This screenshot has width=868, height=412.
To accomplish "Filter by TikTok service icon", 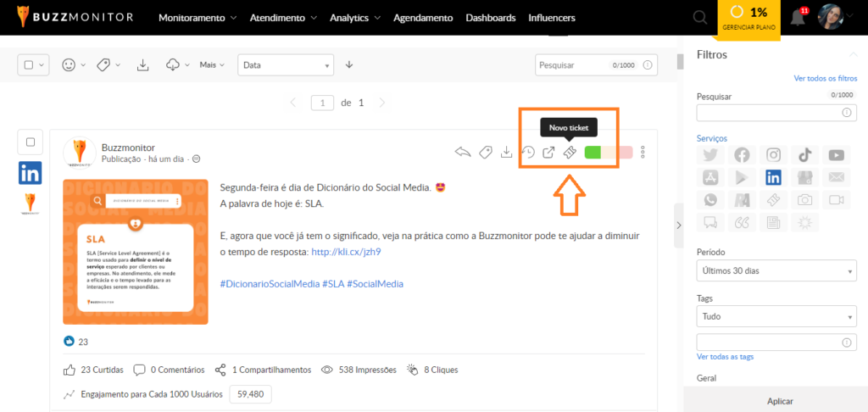I will click(804, 154).
